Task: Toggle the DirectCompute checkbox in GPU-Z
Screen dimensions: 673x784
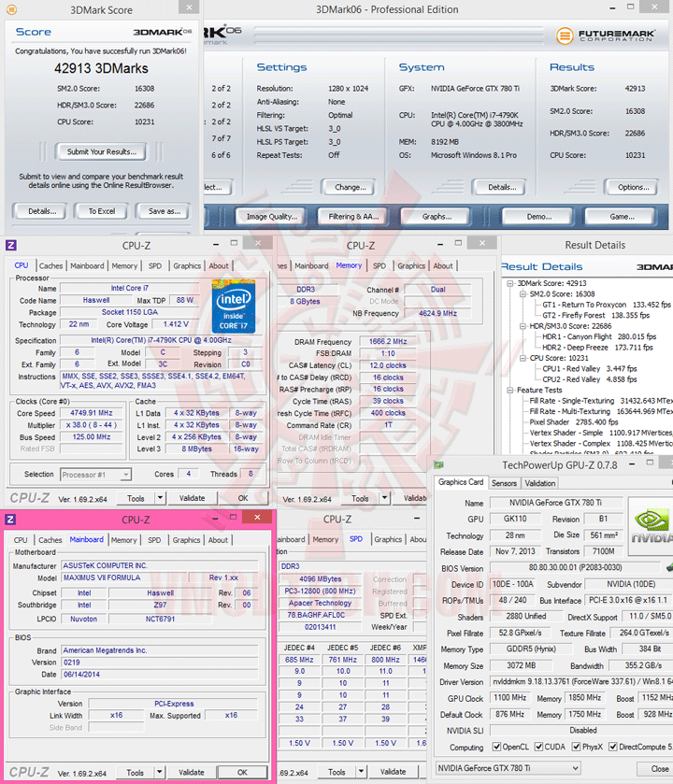Action: pyautogui.click(x=613, y=747)
